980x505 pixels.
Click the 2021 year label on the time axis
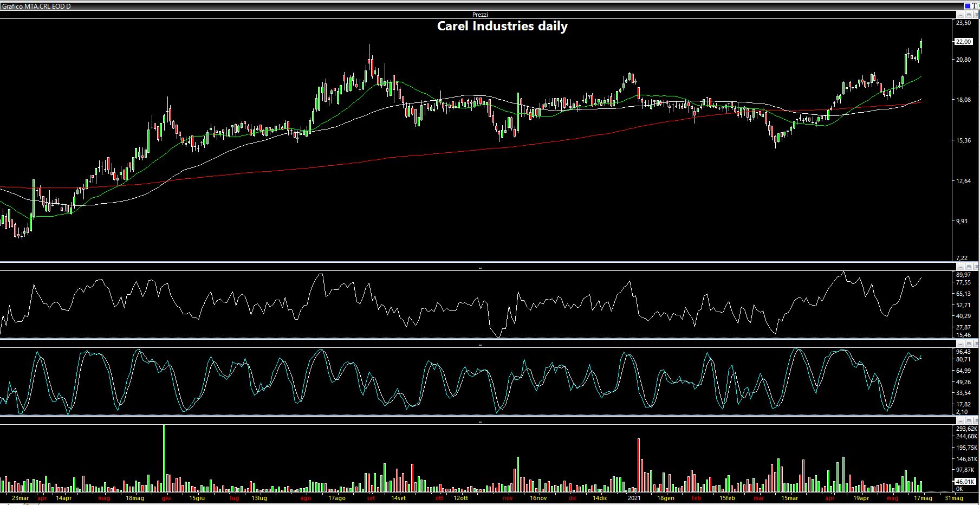tap(634, 498)
